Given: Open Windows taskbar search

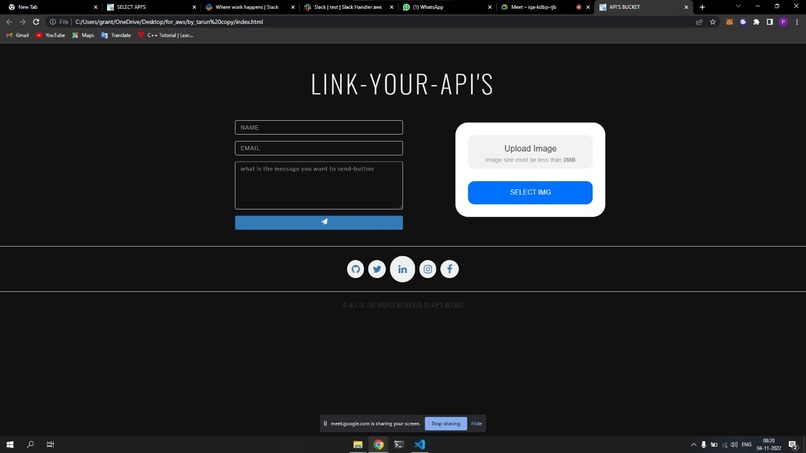Looking at the screenshot, I should 30,444.
